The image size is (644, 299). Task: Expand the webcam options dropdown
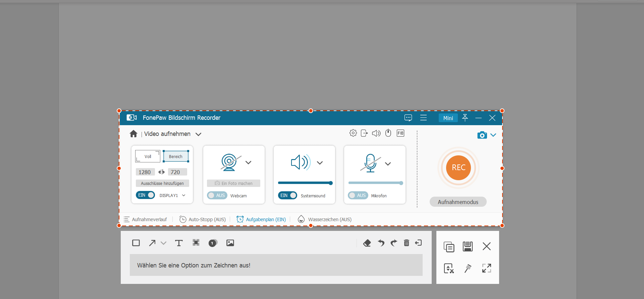[248, 162]
